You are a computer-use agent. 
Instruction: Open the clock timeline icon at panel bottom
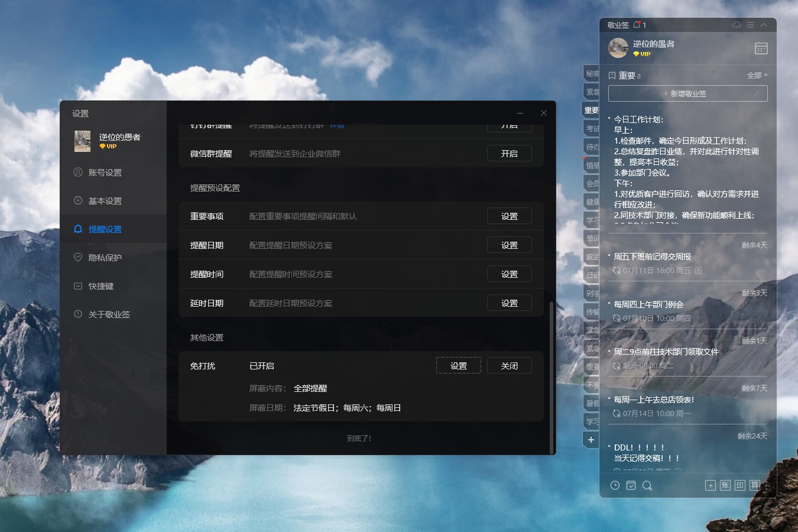point(615,485)
